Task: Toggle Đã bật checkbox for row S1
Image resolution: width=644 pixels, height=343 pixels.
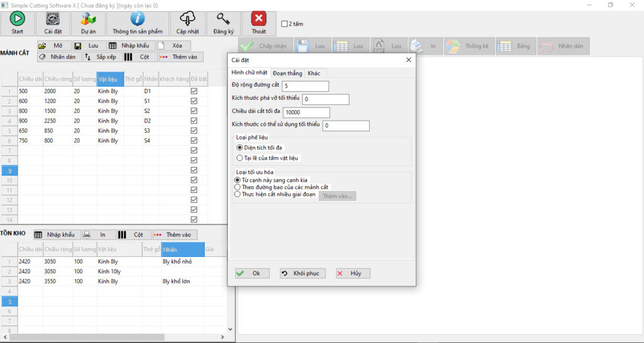Action: pyautogui.click(x=194, y=101)
